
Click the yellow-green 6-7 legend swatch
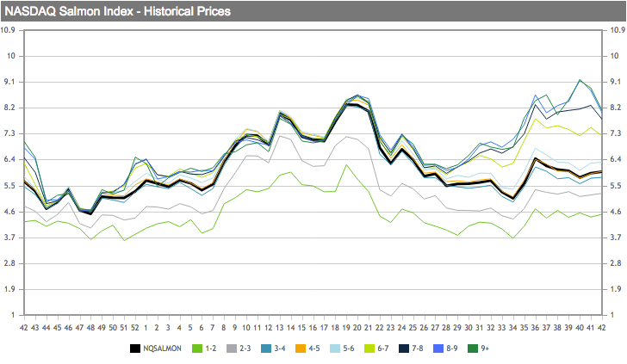click(x=369, y=349)
